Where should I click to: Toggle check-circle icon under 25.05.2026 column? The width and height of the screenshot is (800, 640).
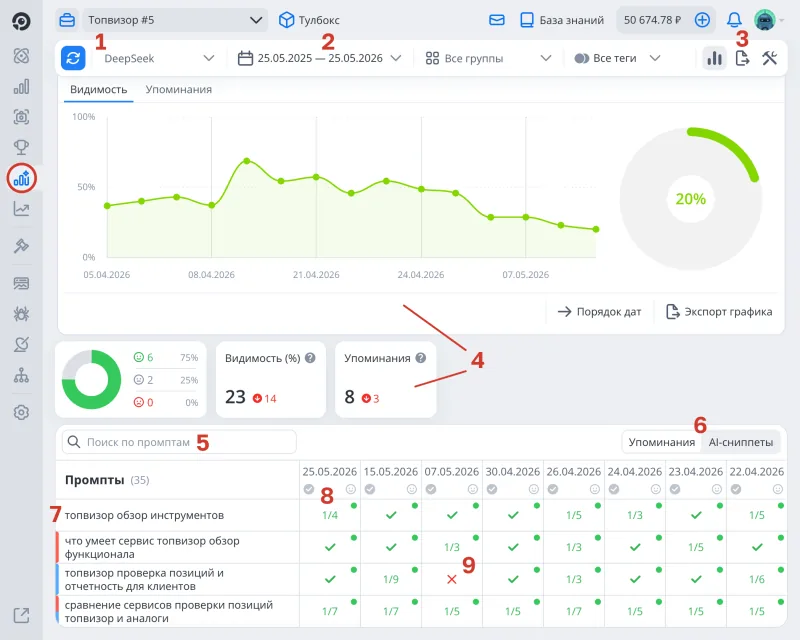309,489
